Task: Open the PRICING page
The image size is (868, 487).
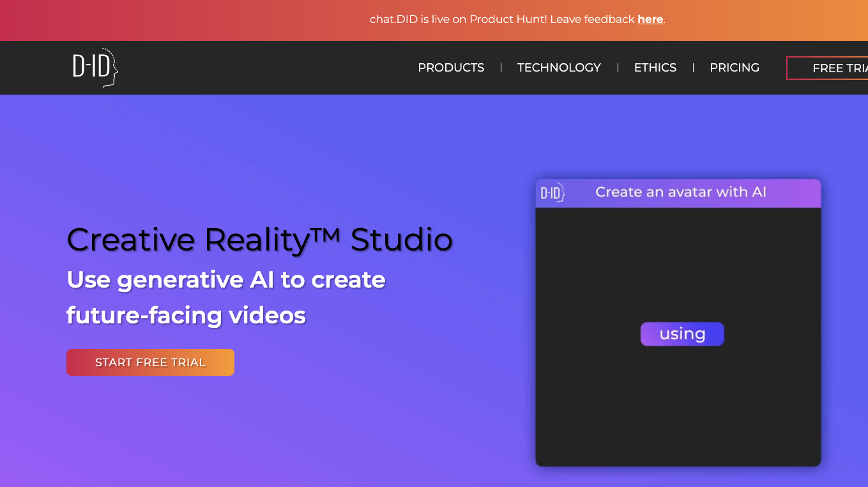Action: tap(735, 68)
